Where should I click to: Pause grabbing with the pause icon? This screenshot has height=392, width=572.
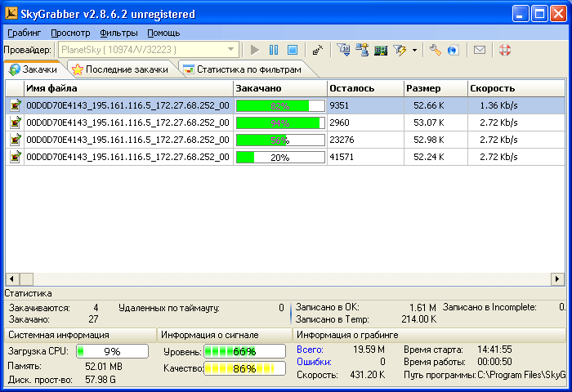(274, 50)
